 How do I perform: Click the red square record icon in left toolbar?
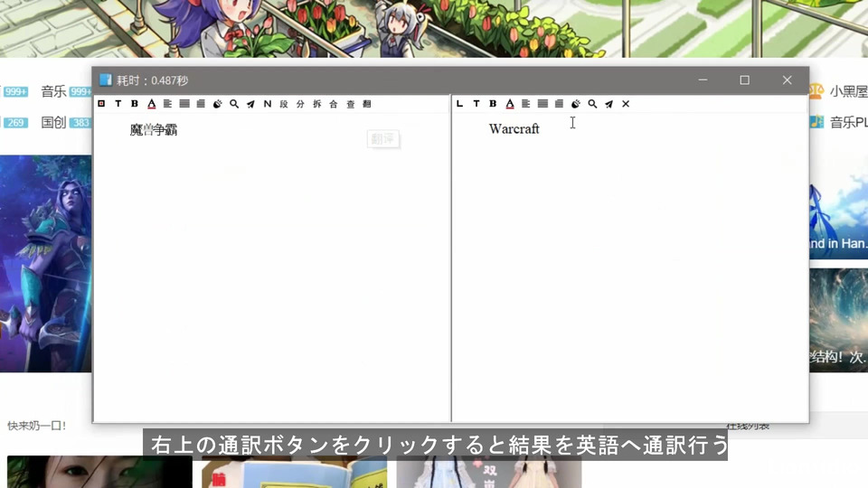pos(101,103)
